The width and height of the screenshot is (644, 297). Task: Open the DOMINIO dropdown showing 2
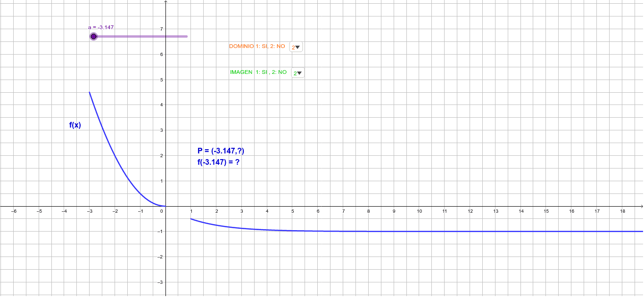(296, 47)
